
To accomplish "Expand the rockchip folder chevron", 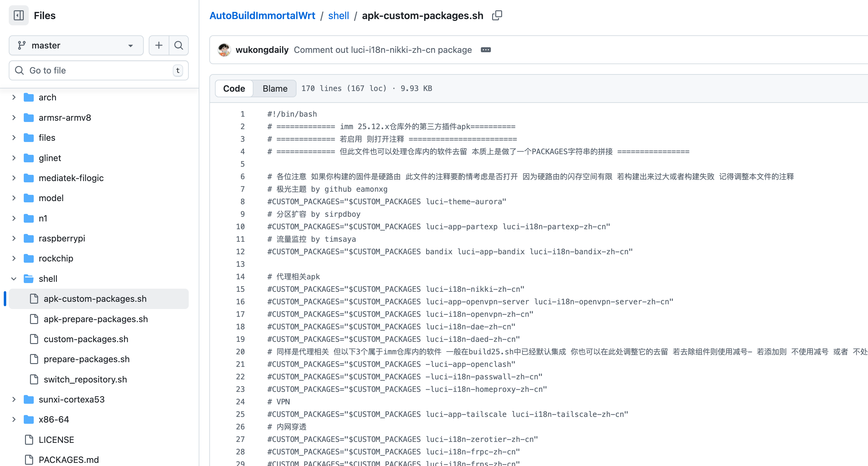I will pos(14,258).
